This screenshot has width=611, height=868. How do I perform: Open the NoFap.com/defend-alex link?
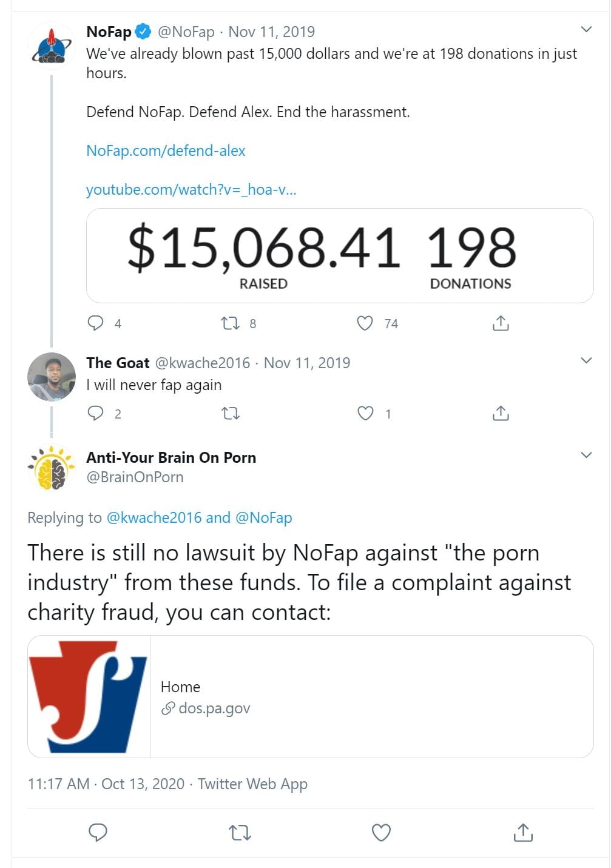166,150
